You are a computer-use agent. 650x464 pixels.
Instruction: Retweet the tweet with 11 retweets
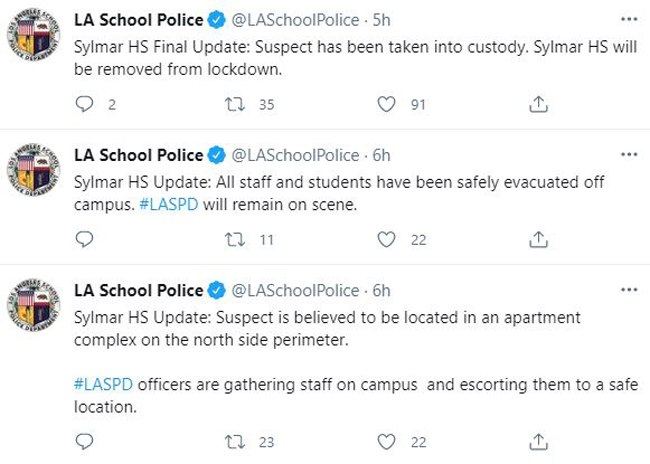235,239
